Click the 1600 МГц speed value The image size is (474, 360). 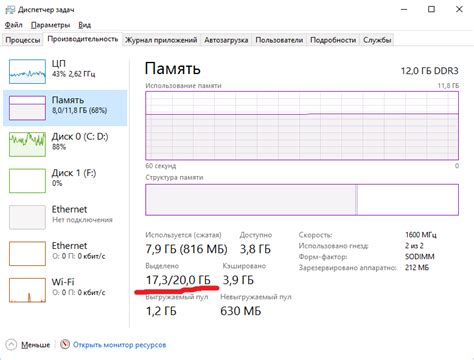click(421, 235)
